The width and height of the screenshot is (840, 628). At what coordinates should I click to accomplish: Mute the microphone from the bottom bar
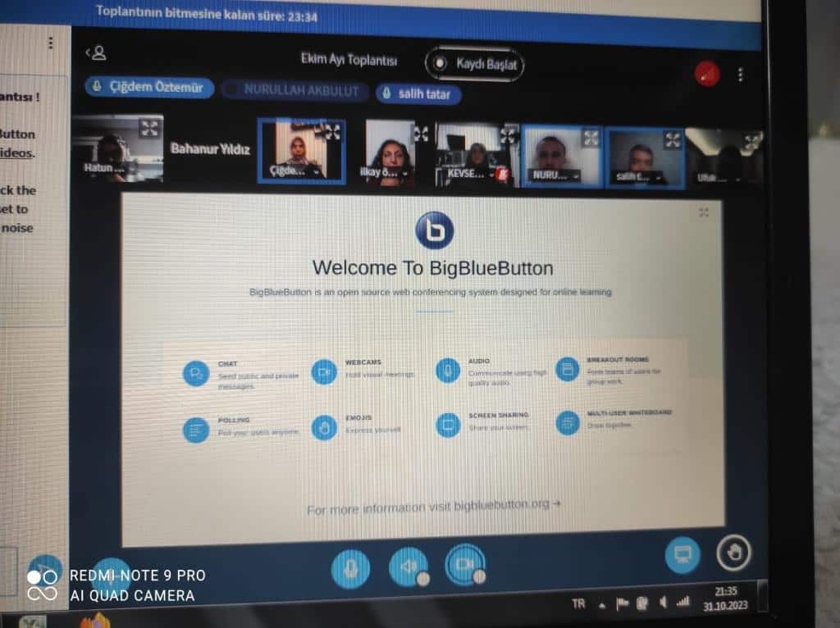tap(350, 569)
